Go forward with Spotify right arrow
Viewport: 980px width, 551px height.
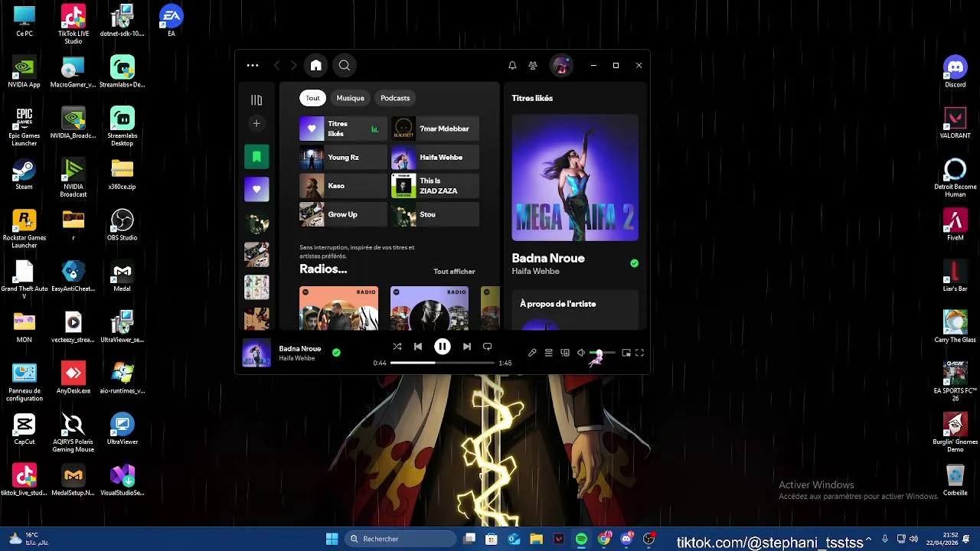click(293, 66)
